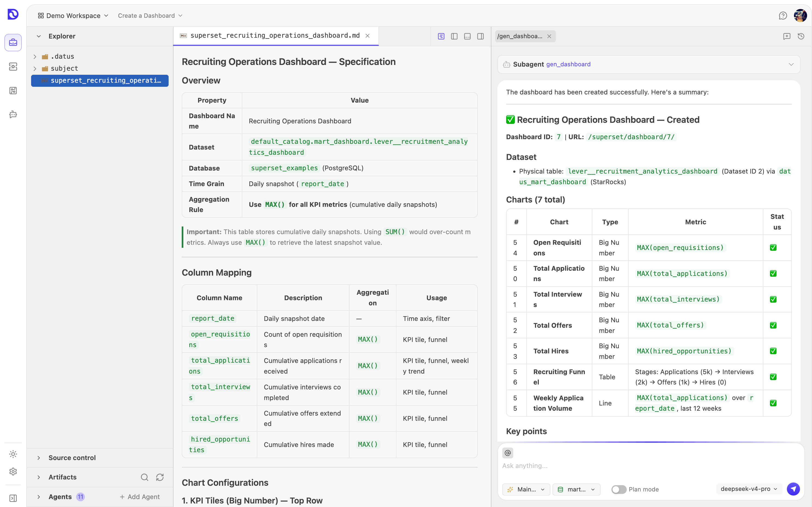Image resolution: width=812 pixels, height=507 pixels.
Task: Open settings gear in sidebar
Action: 13,472
